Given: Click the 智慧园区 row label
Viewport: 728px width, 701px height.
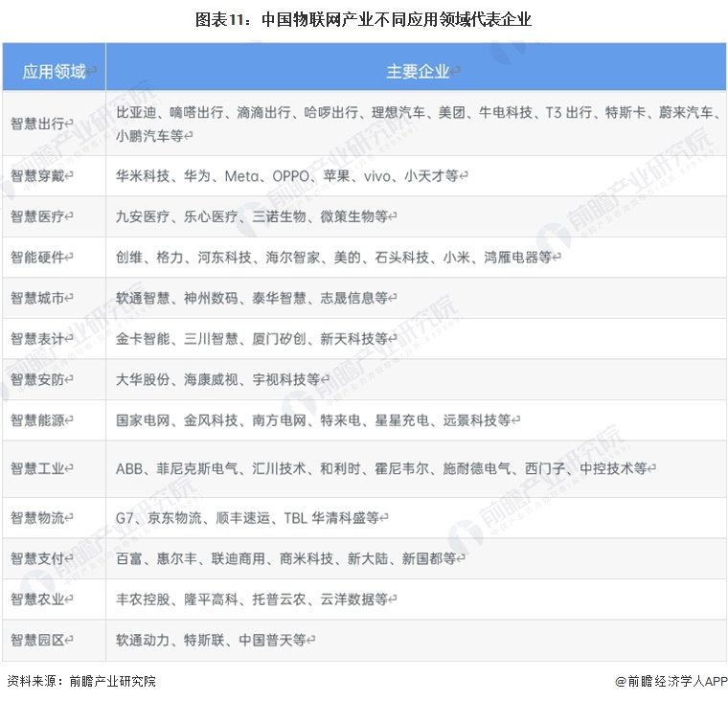Looking at the screenshot, I should [x=37, y=640].
